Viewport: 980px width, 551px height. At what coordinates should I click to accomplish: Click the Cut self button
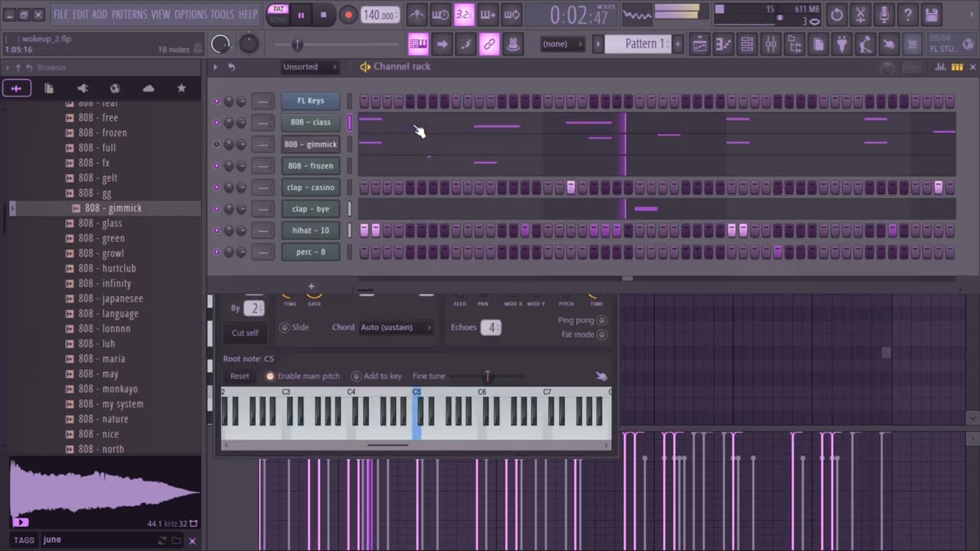tap(245, 333)
